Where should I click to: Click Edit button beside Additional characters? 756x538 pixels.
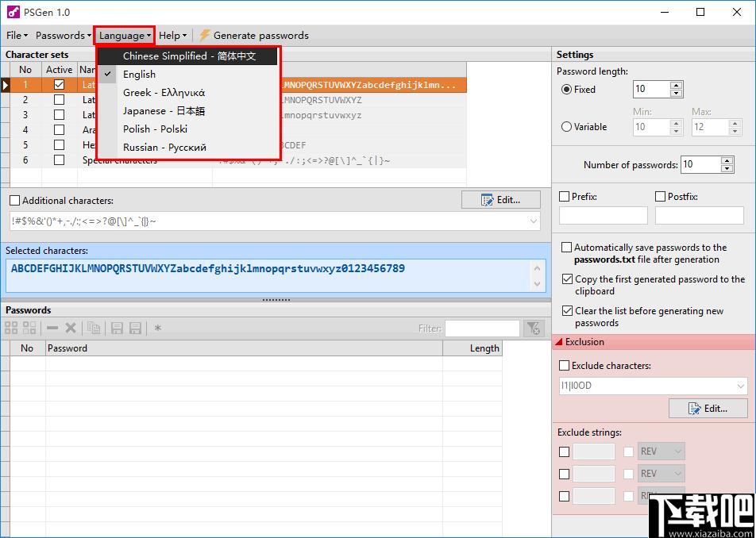click(x=500, y=200)
